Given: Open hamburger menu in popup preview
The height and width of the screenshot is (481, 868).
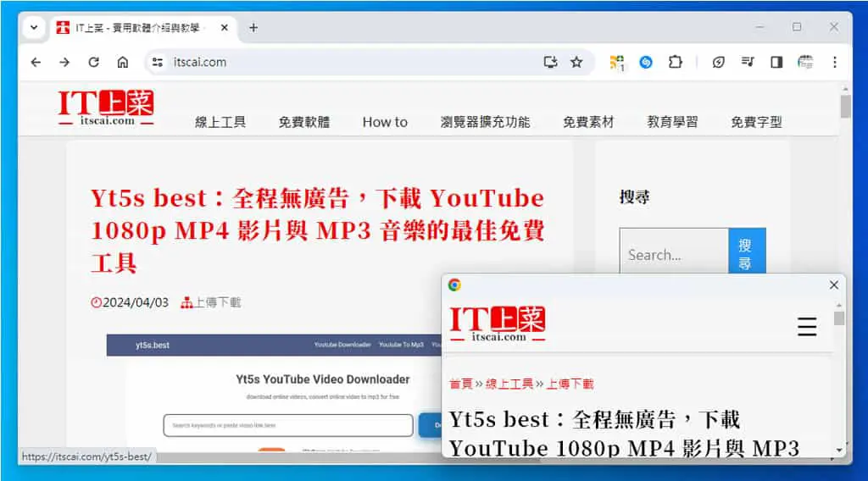Looking at the screenshot, I should pyautogui.click(x=807, y=327).
